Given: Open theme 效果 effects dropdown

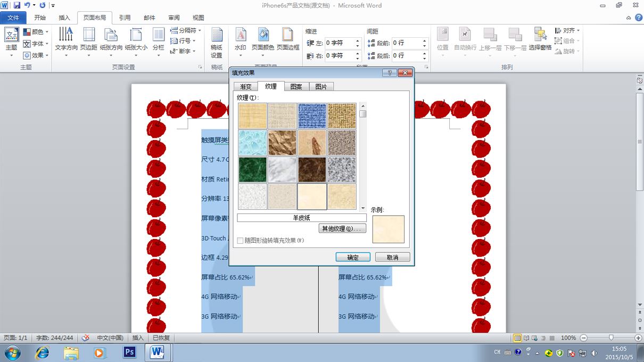Looking at the screenshot, I should 36,55.
